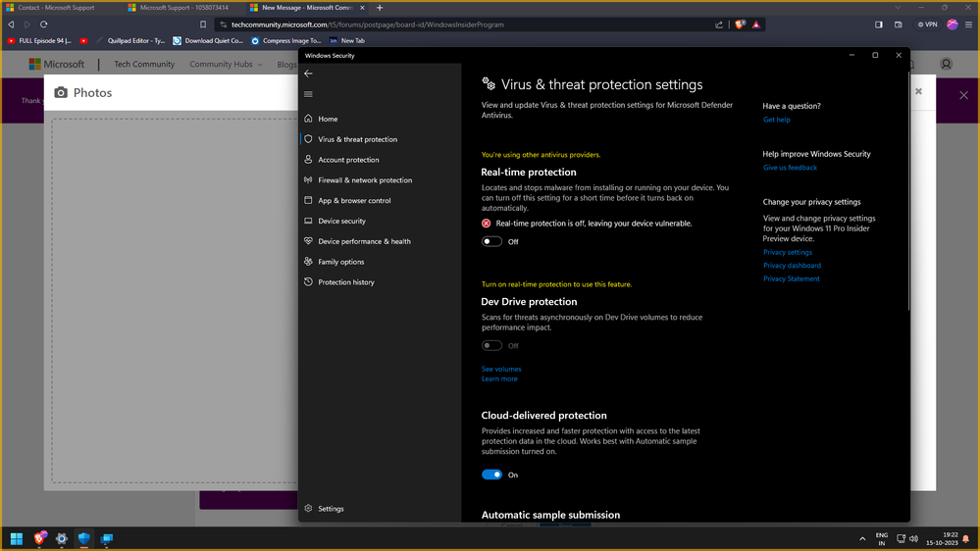This screenshot has height=551, width=980.
Task: Click the share icon in address bar
Action: pyautogui.click(x=719, y=25)
